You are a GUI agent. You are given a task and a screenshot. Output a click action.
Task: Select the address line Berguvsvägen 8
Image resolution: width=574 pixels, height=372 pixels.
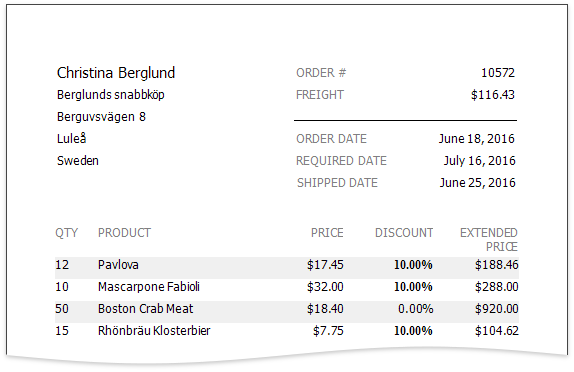pos(101,117)
